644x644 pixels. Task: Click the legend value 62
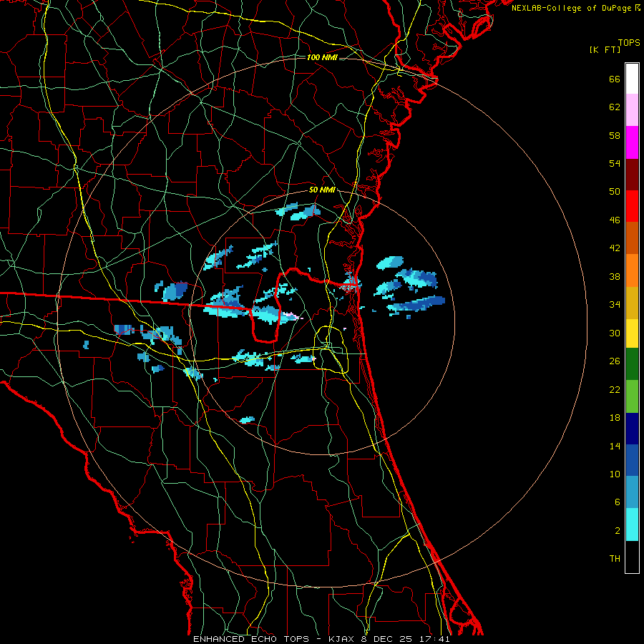(x=615, y=107)
